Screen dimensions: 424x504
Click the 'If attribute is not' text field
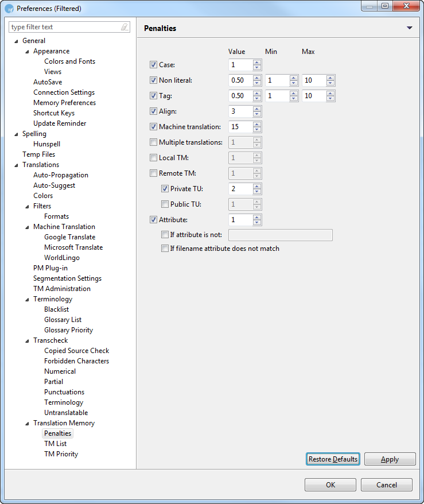pos(281,235)
